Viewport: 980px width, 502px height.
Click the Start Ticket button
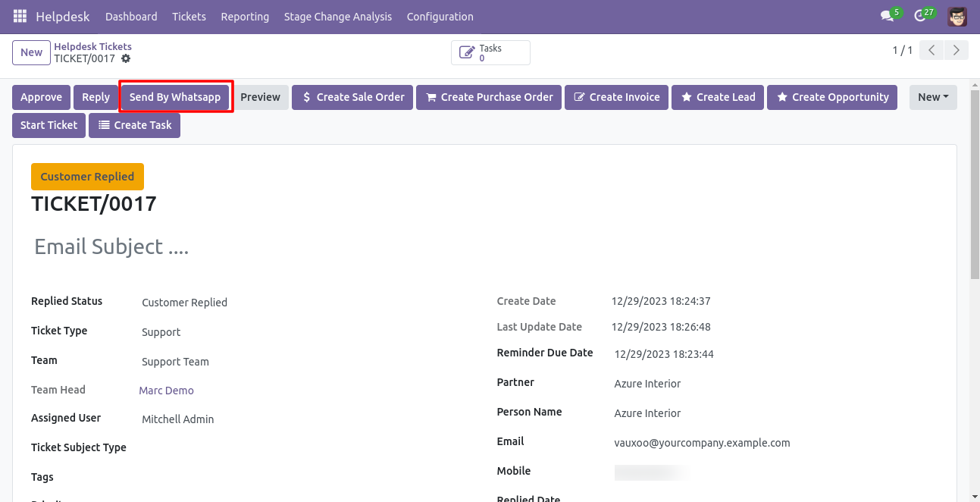coord(49,125)
